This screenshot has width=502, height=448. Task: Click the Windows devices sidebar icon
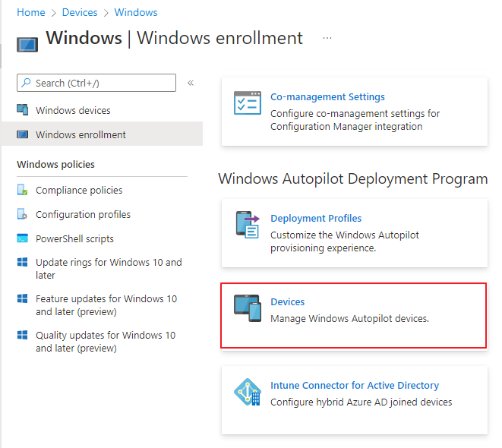pos(23,110)
